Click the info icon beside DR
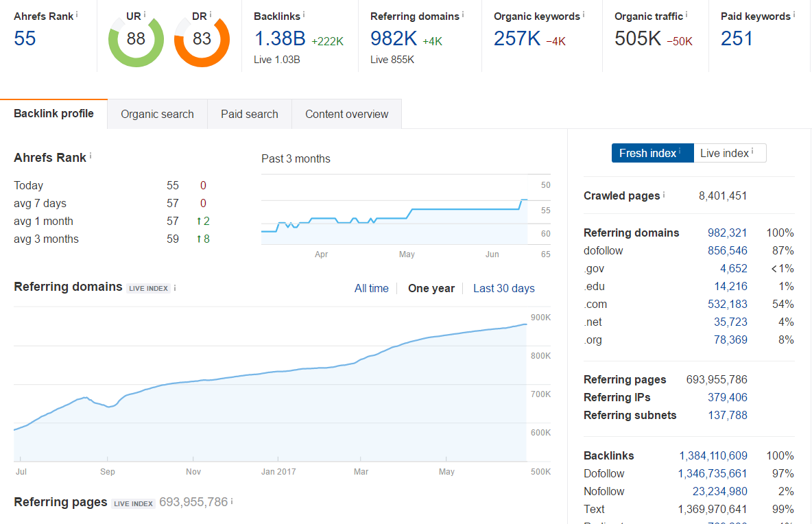The width and height of the screenshot is (812, 524). pyautogui.click(x=211, y=14)
